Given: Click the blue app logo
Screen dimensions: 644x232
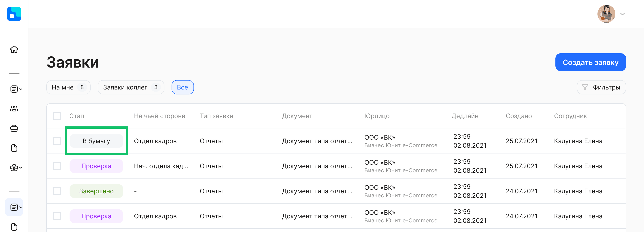Looking at the screenshot, I should 14,14.
